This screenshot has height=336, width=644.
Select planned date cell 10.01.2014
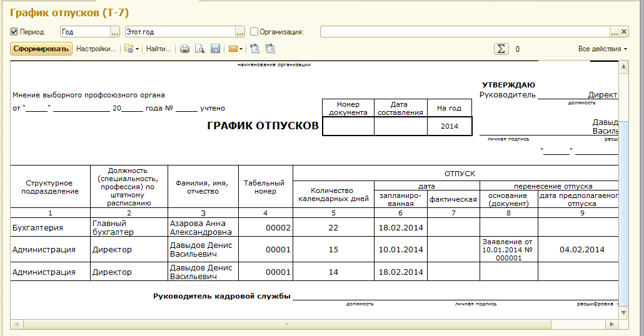click(400, 249)
